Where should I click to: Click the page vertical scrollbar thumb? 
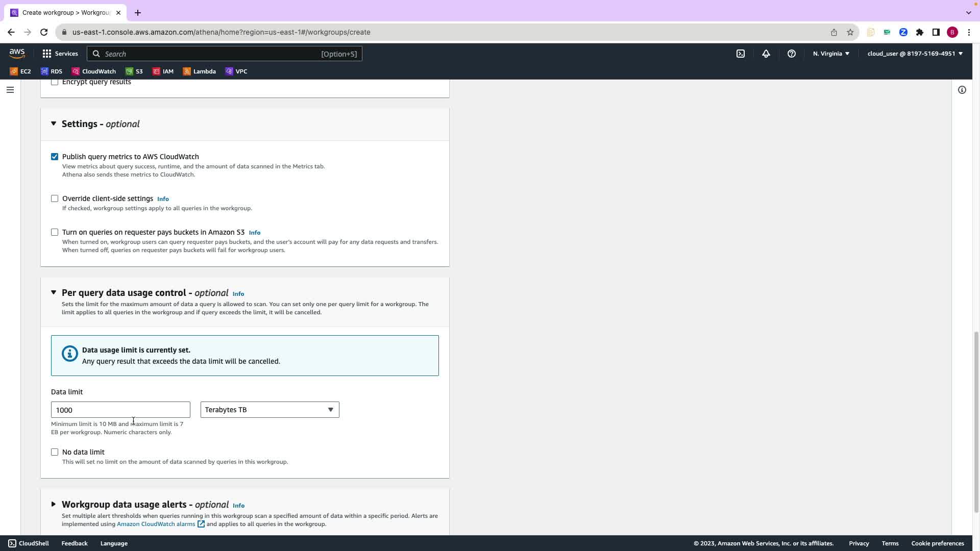pos(976,421)
